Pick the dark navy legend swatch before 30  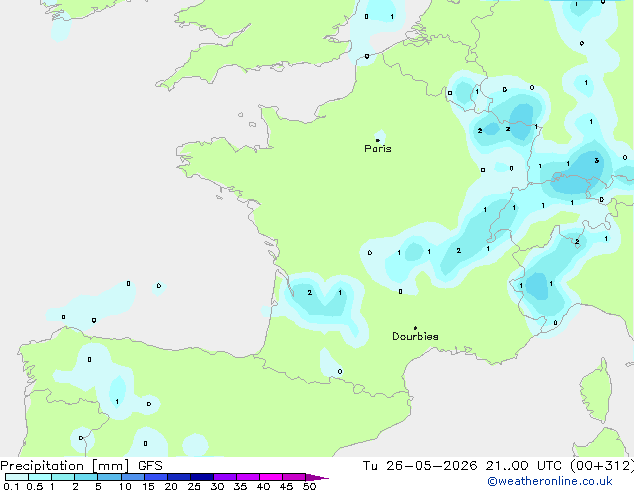click(202, 477)
